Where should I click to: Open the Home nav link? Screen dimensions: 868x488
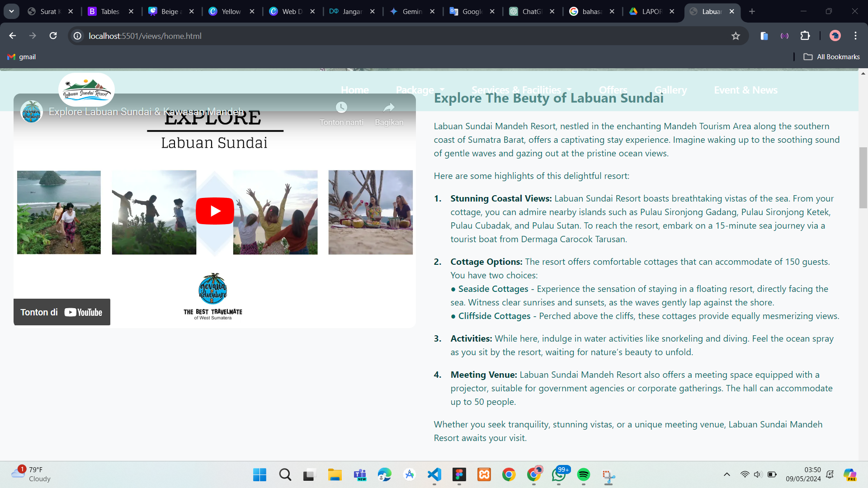pos(355,90)
